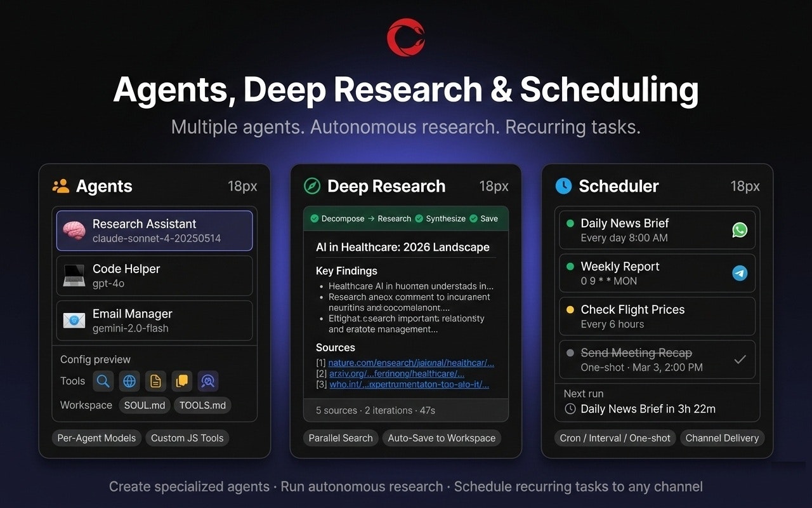The image size is (812, 508).
Task: Open the nature.com source link
Action: pos(411,363)
